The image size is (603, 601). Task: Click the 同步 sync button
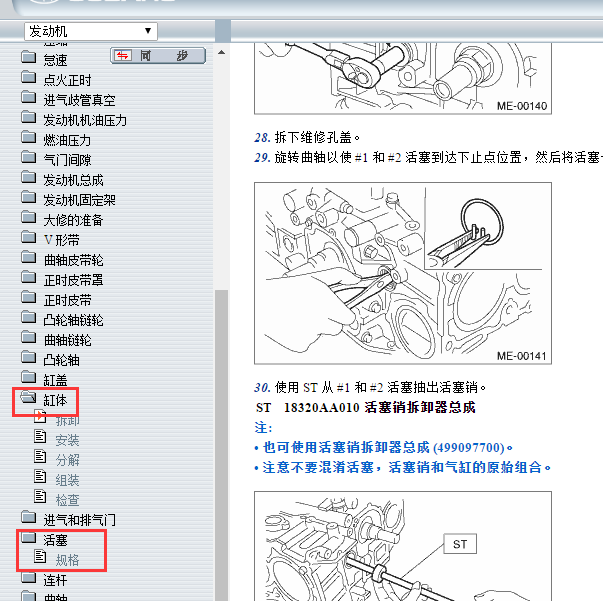158,56
